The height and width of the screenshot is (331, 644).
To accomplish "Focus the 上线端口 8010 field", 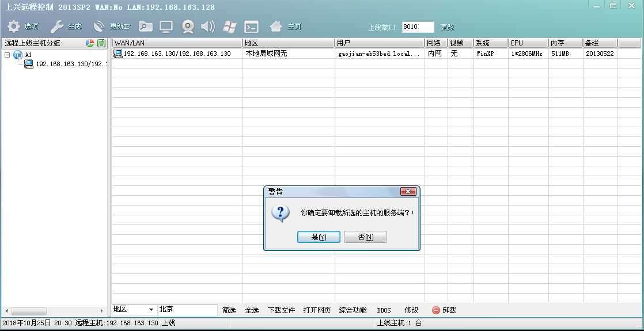I will pyautogui.click(x=418, y=27).
